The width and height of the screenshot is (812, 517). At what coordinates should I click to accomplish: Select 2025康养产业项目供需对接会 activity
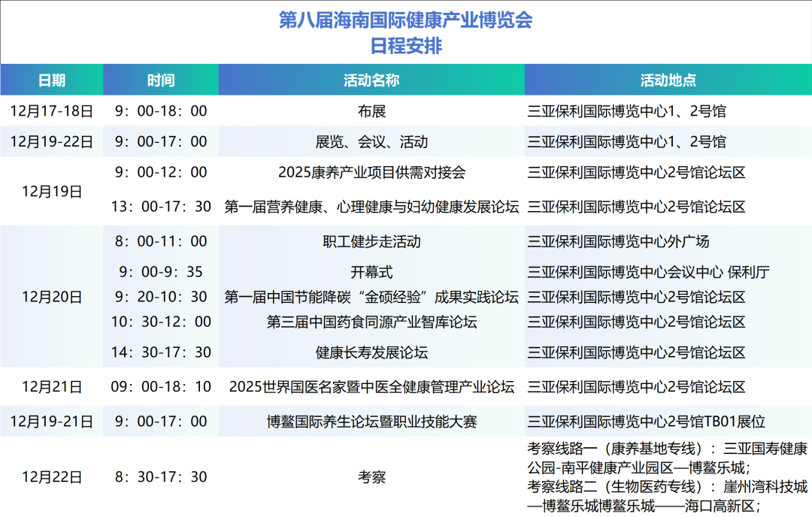pyautogui.click(x=371, y=172)
